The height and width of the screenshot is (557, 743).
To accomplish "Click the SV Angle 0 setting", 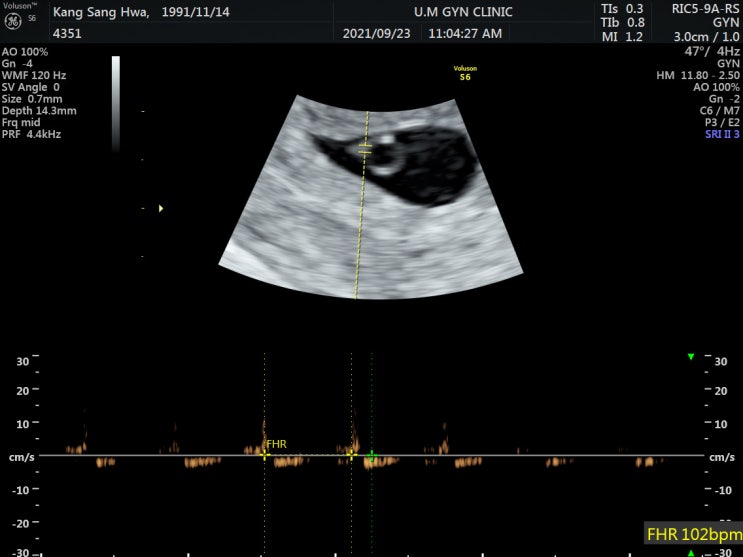I will pos(31,87).
